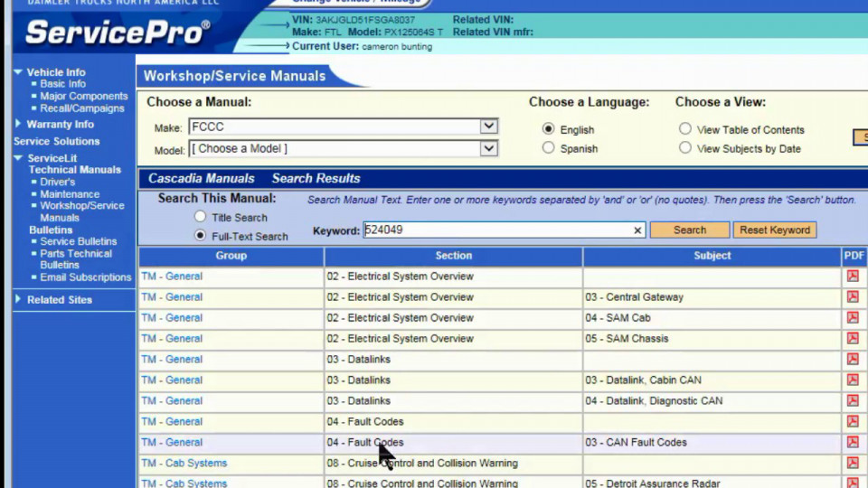Viewport: 868px width, 488px height.
Task: Click the ServicePro logo
Action: (118, 32)
